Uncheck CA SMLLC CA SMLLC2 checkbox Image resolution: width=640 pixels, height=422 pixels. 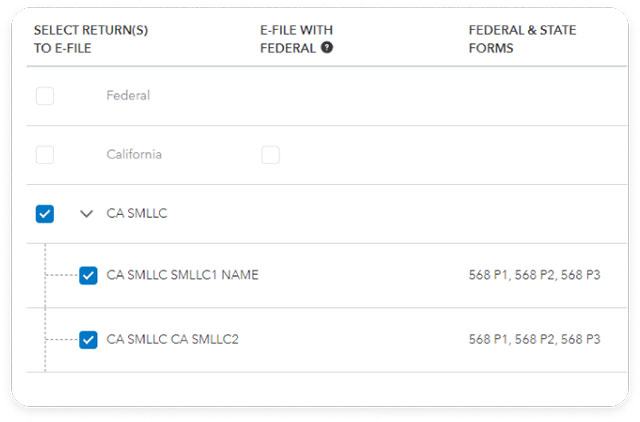(x=88, y=340)
